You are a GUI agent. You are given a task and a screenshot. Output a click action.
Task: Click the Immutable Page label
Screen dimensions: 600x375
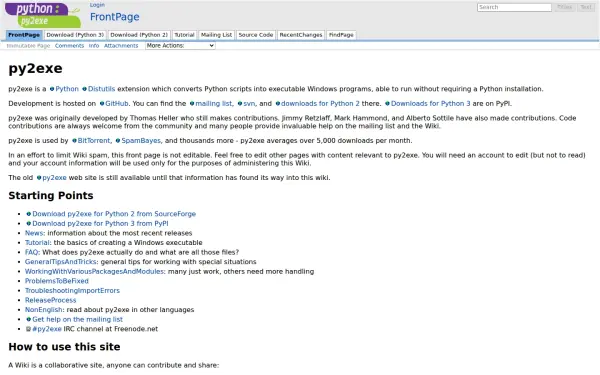28,46
